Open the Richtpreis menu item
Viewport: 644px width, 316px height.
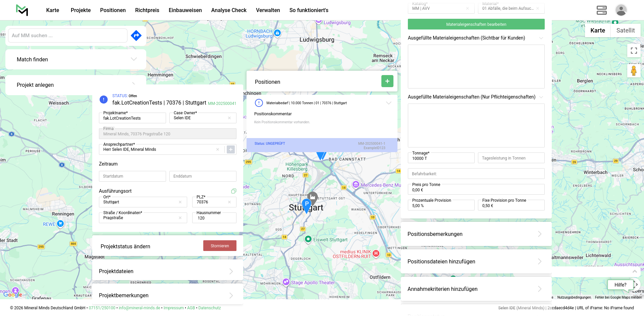[x=147, y=10]
